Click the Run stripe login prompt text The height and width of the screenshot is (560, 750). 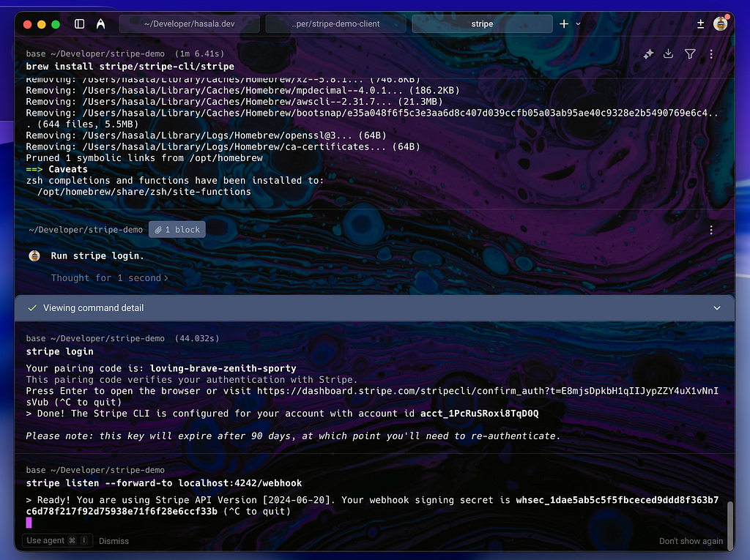(x=97, y=256)
